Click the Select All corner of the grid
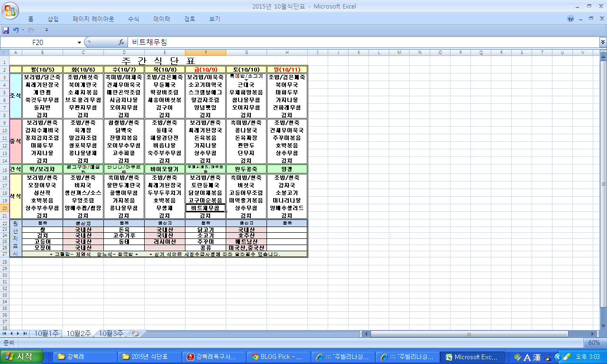This screenshot has height=364, width=607. (4, 52)
